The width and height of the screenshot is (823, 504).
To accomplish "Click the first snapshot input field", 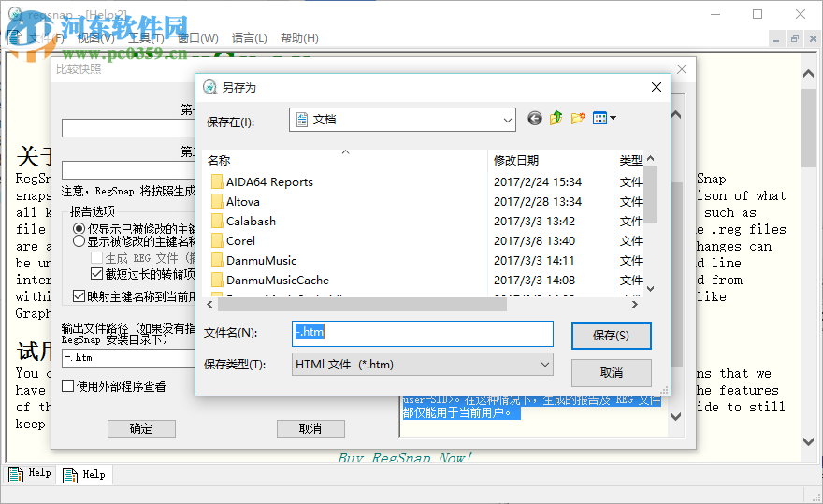I will click(x=129, y=128).
